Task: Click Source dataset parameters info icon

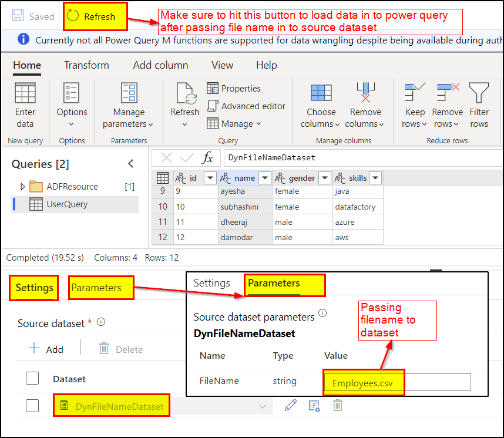Action: pos(322,313)
